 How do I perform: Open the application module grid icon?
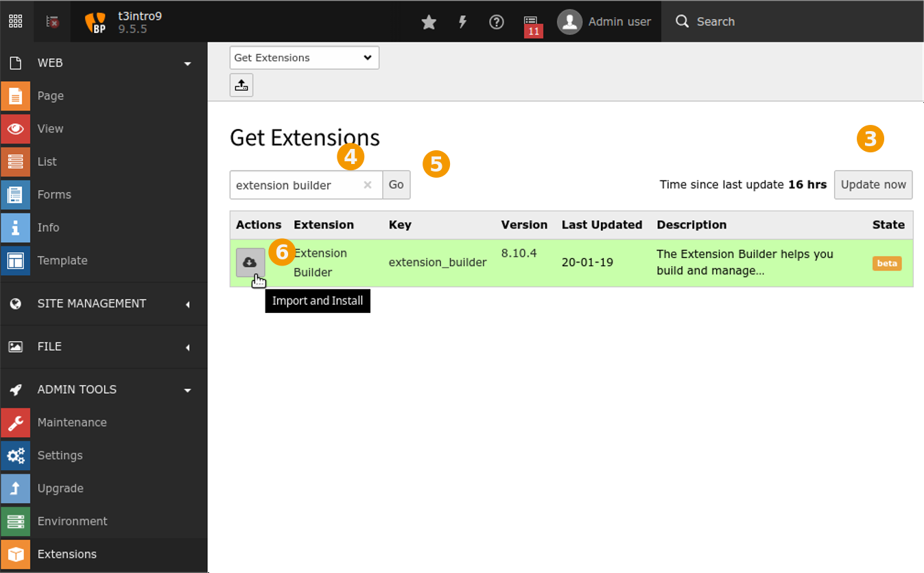coord(15,21)
